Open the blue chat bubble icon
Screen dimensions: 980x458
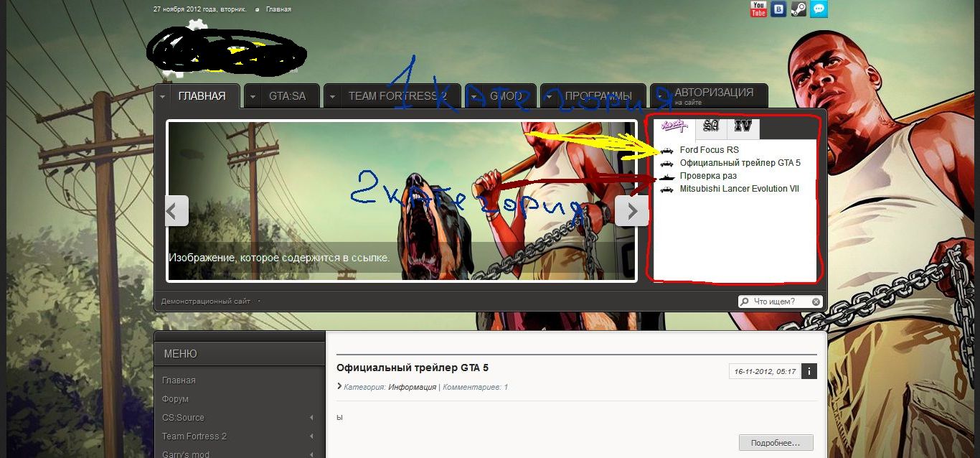819,9
